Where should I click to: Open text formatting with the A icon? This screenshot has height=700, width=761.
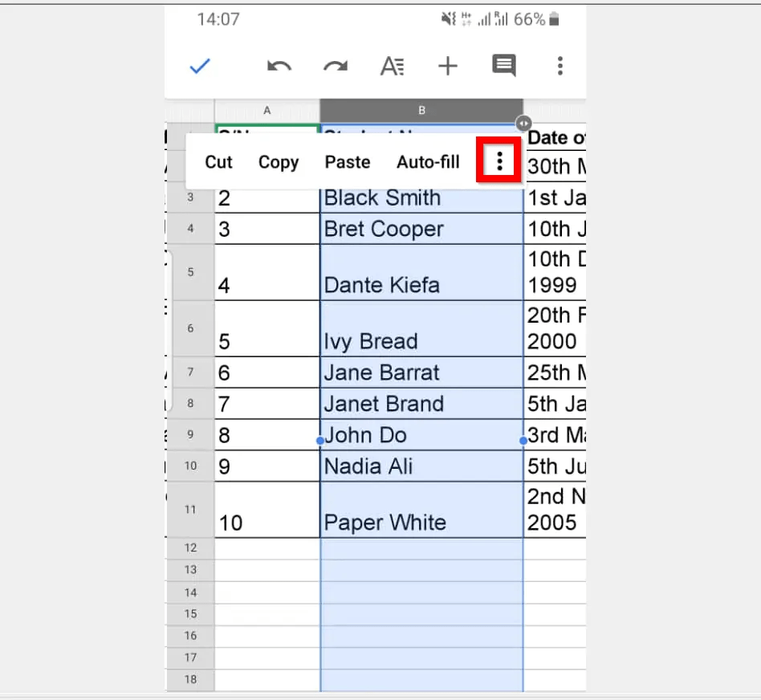[x=392, y=67]
